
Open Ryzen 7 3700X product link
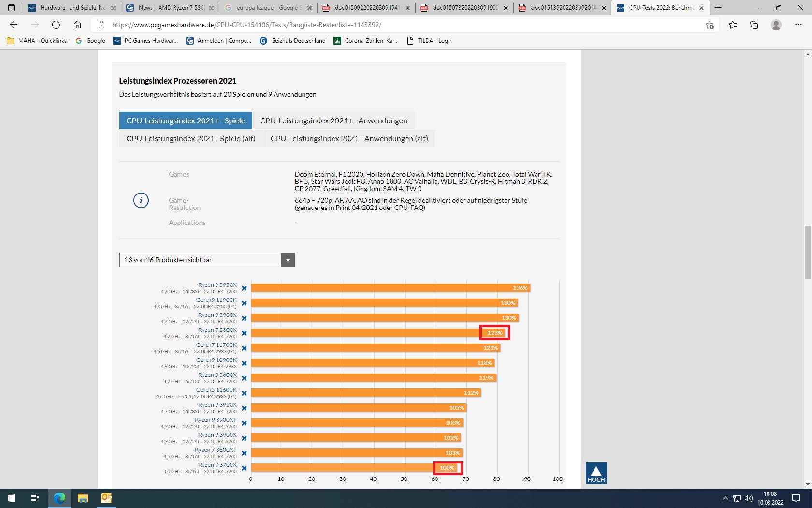point(217,465)
